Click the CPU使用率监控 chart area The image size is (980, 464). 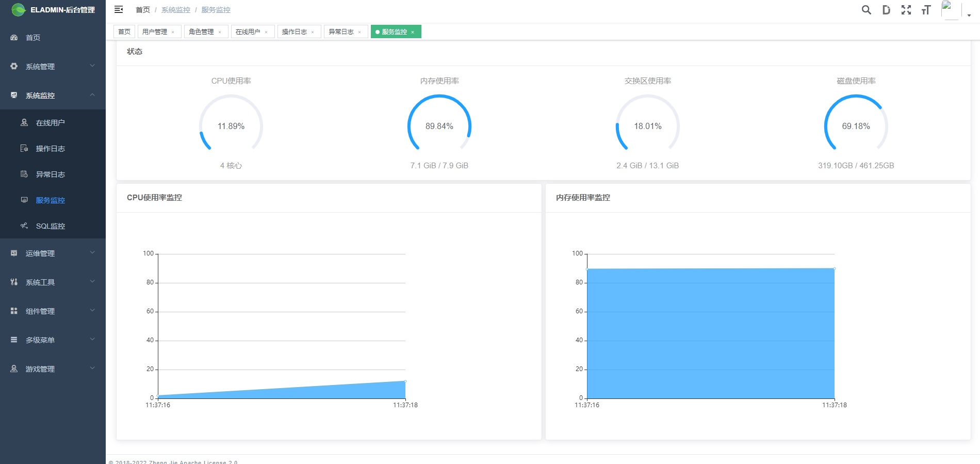[282, 326]
